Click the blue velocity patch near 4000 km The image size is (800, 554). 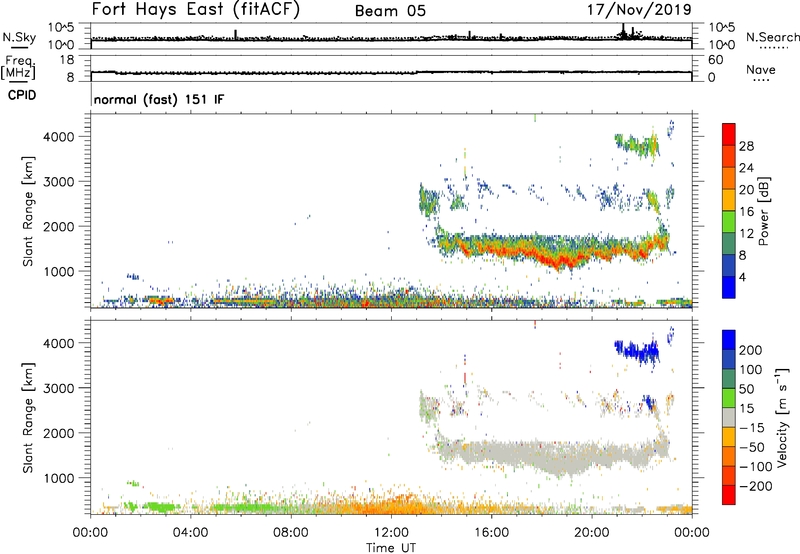click(638, 351)
